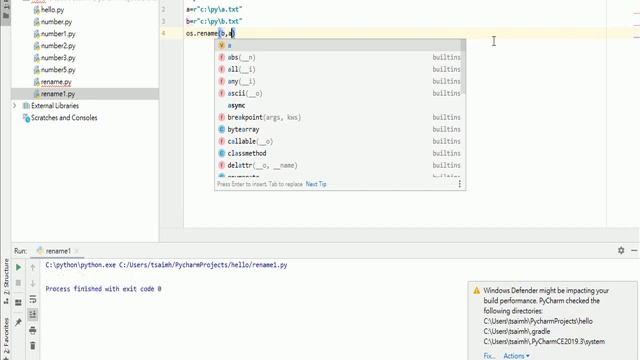Click the completion popup scrollbar thumb

tap(463, 67)
